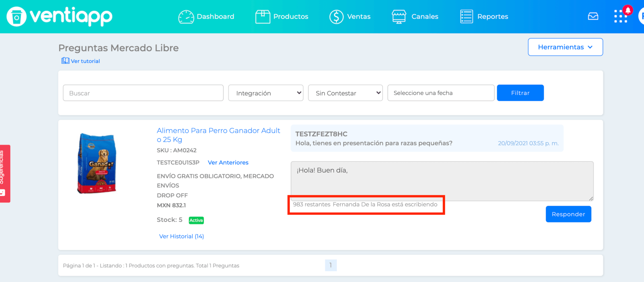The width and height of the screenshot is (644, 282).
Task: Click inside the answer text area
Action: coord(442,181)
